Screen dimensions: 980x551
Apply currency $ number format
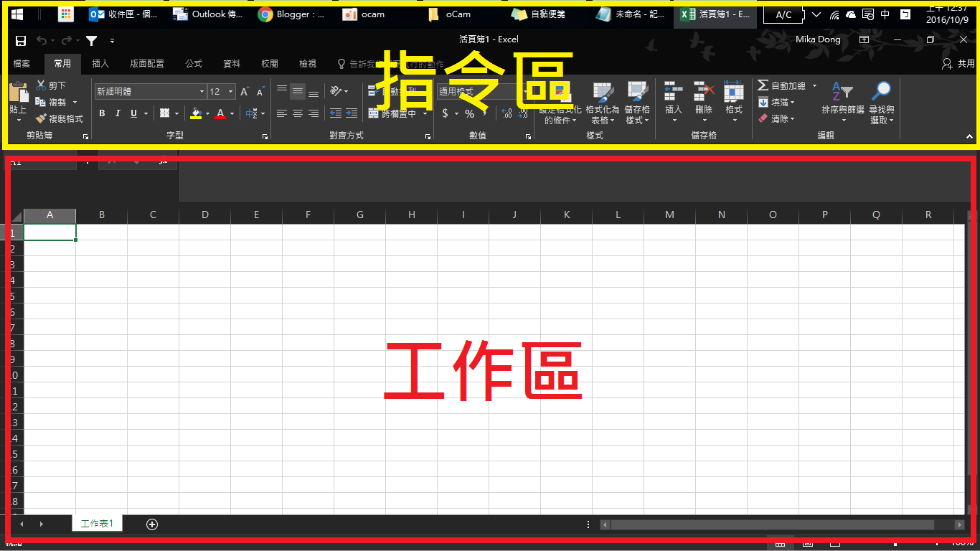(x=446, y=113)
